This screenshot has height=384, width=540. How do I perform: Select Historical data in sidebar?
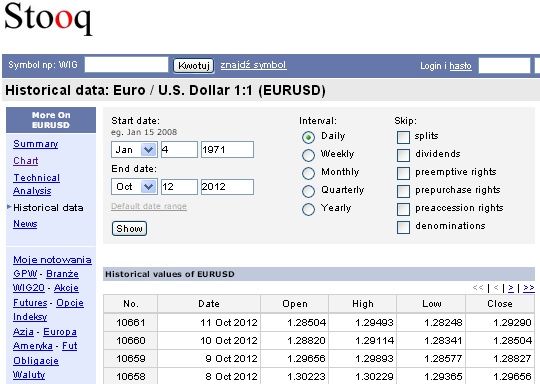pyautogui.click(x=48, y=207)
